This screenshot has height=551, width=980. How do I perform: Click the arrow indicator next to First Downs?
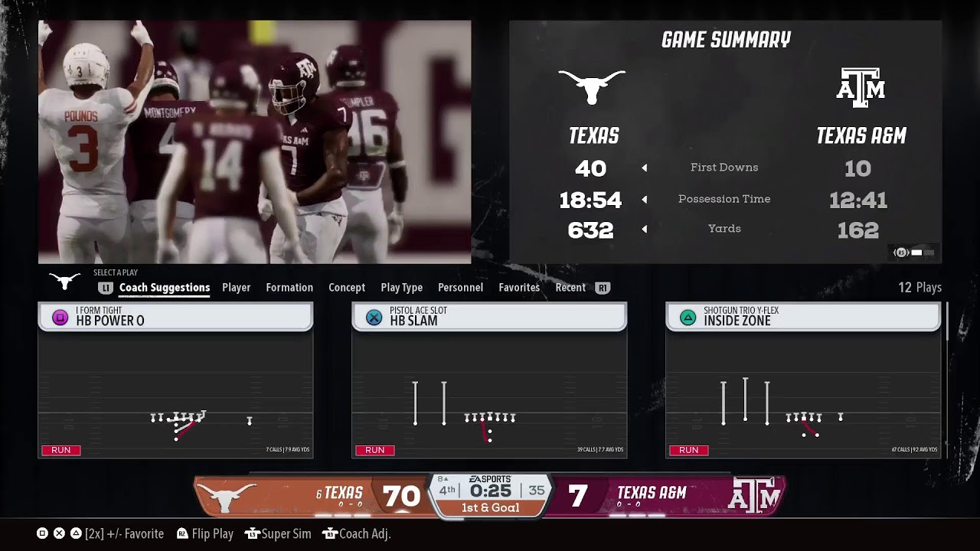tap(644, 168)
